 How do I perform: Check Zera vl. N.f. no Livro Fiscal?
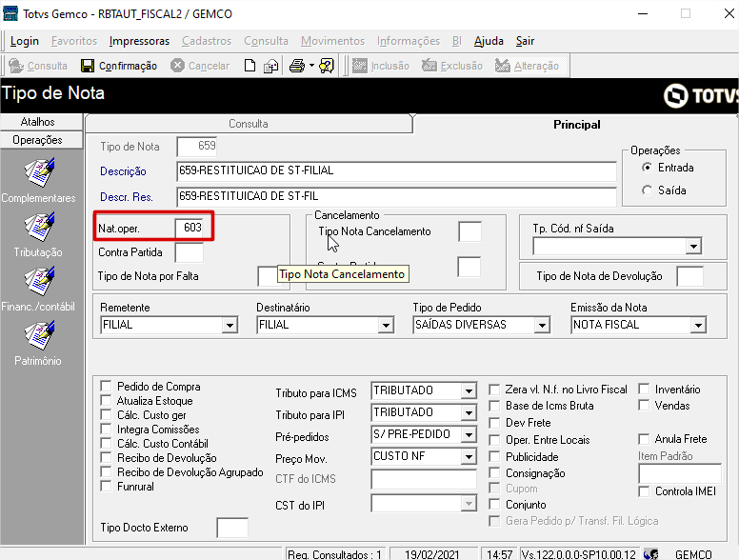494,390
